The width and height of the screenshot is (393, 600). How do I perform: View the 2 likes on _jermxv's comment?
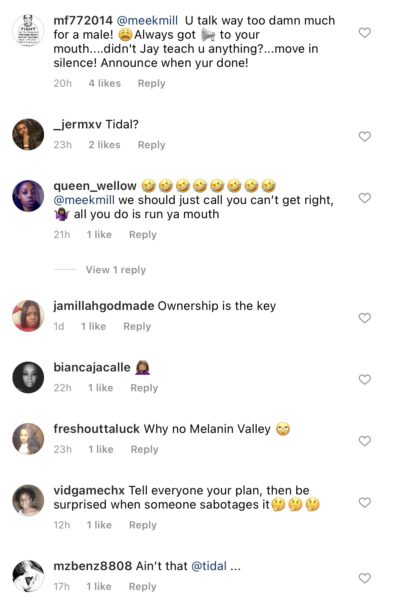click(104, 145)
